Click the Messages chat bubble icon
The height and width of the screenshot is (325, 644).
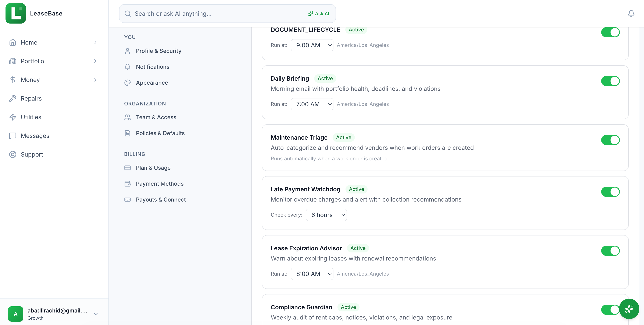click(x=12, y=136)
